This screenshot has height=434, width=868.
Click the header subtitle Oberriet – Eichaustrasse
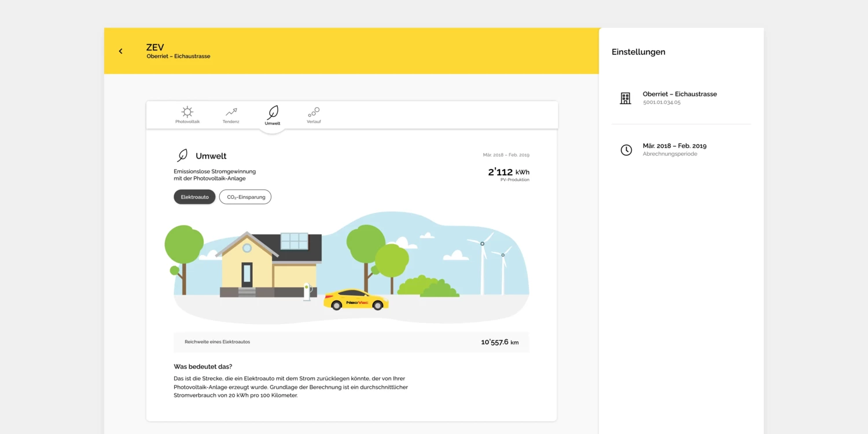(x=178, y=57)
